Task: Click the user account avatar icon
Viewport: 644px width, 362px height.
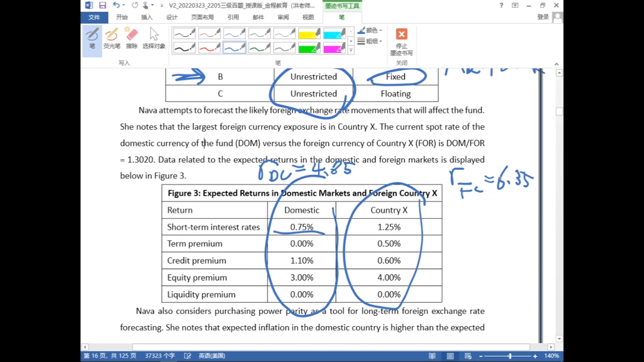Action: coord(558,17)
